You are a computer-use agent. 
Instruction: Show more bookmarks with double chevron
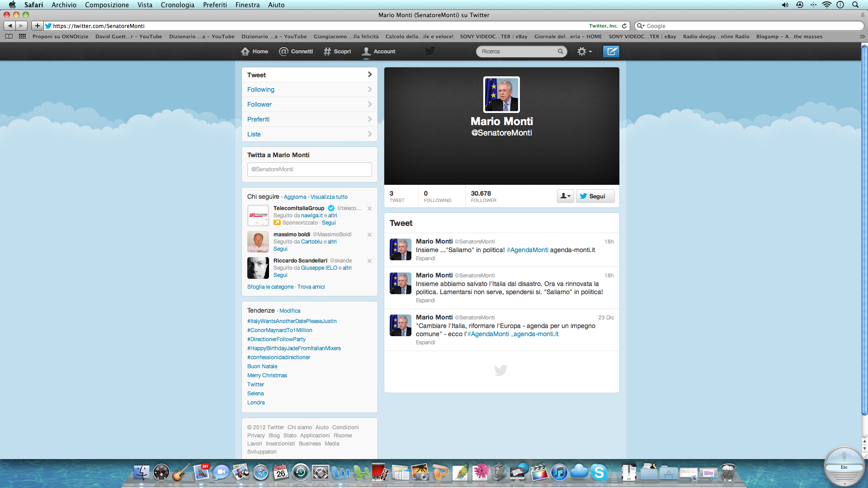[x=862, y=37]
